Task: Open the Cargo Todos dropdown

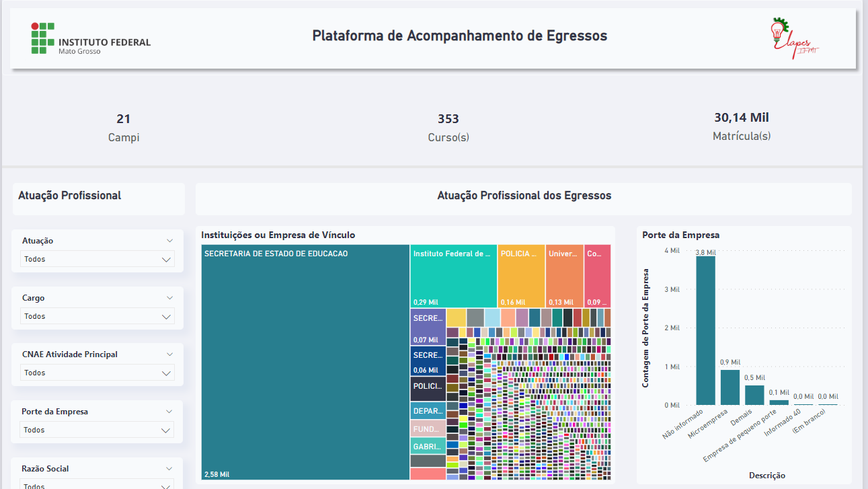Action: click(97, 316)
